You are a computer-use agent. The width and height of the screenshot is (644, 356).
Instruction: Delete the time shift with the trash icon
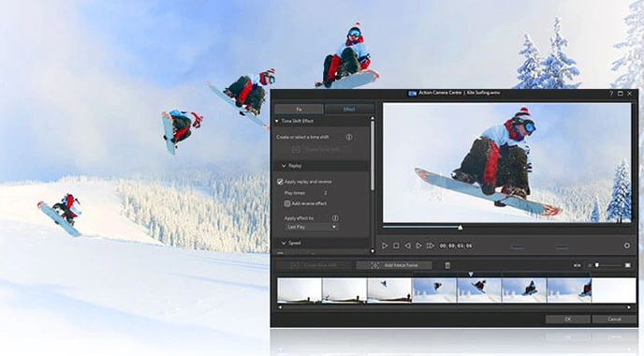click(447, 265)
